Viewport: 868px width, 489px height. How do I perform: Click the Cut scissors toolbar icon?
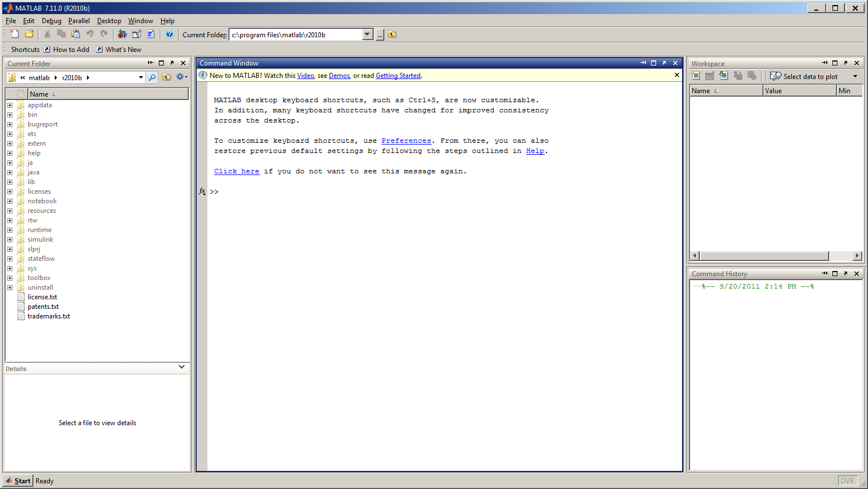coord(47,34)
